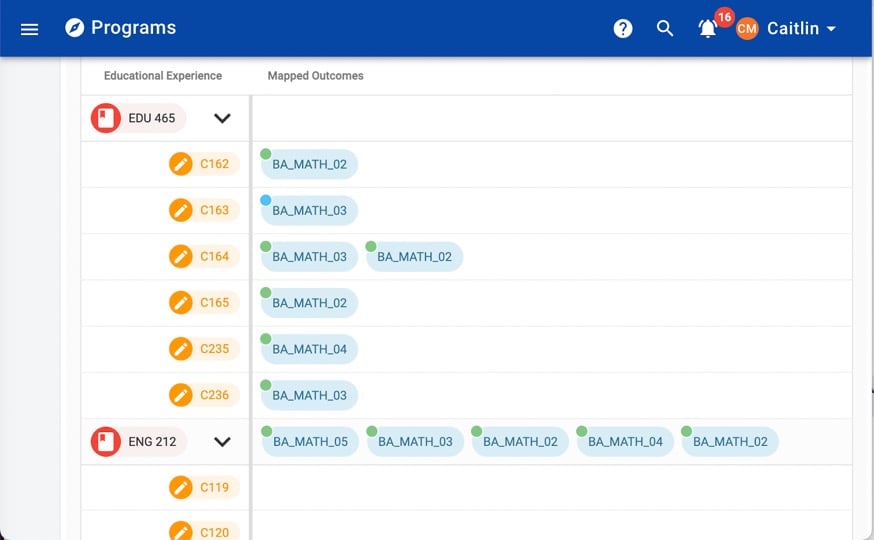Select the BA_MATH_04 outcome in row C235
The image size is (874, 540).
(309, 349)
